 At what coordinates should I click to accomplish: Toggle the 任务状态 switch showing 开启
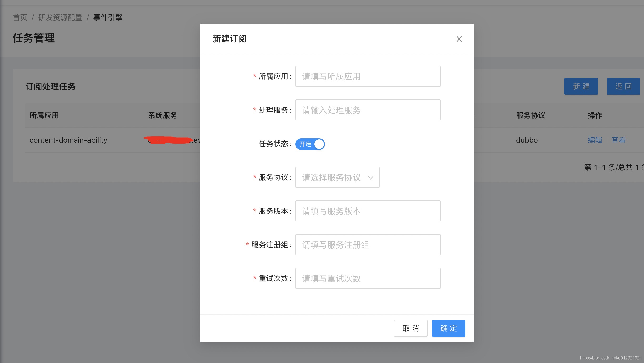[x=310, y=144]
